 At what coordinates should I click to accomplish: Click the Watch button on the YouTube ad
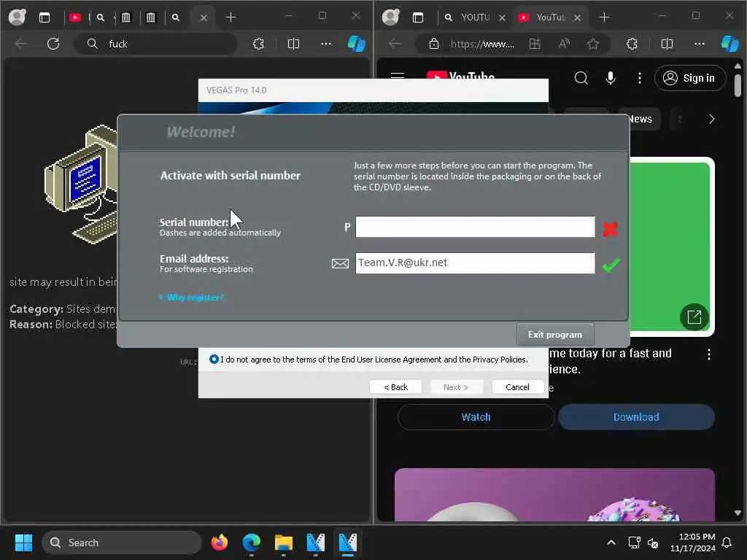pos(476,417)
